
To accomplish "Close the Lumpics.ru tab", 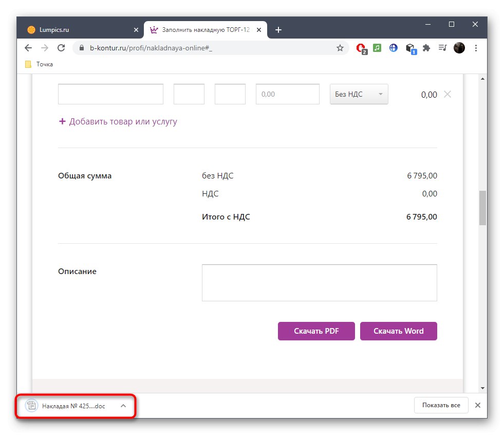I will pyautogui.click(x=136, y=30).
